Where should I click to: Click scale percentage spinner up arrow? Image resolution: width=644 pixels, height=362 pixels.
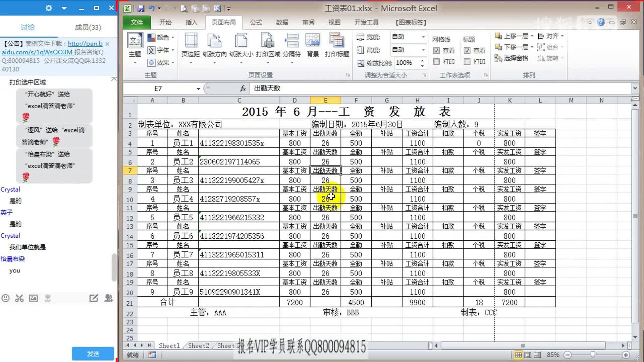[x=422, y=61]
